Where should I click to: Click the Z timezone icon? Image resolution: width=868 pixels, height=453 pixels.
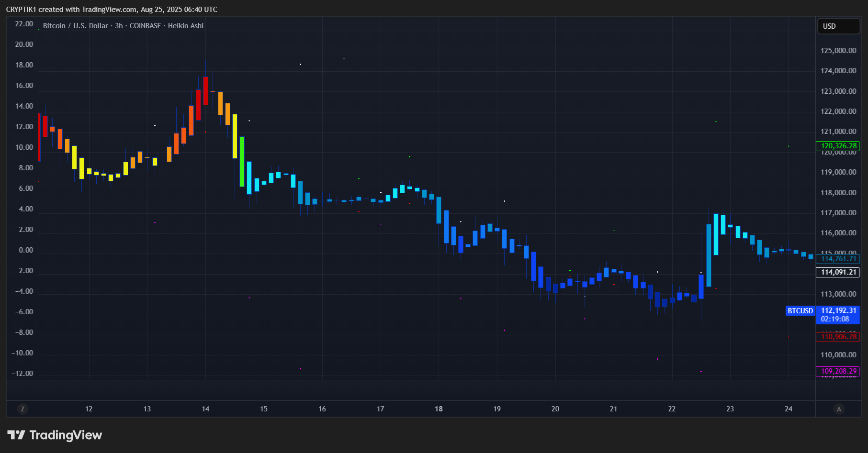click(x=23, y=409)
